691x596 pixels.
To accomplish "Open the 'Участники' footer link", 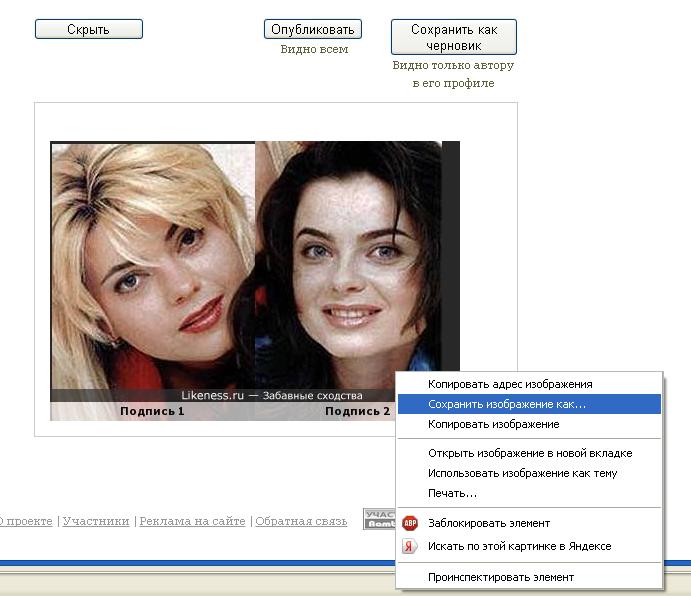I will (96, 521).
